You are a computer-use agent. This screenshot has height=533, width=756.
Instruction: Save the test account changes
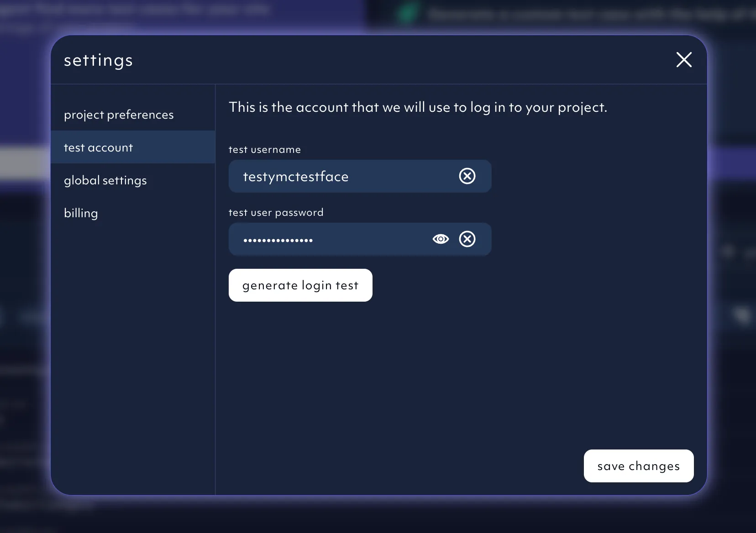[638, 466]
